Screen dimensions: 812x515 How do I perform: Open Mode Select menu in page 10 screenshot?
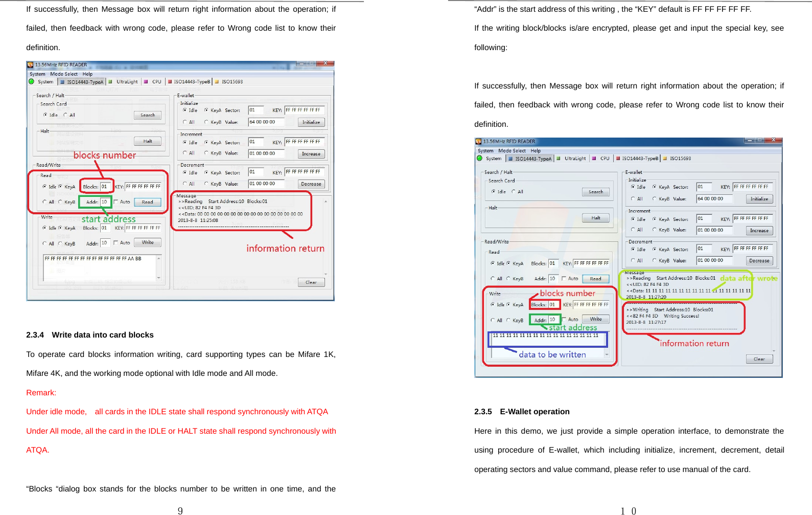click(x=512, y=151)
